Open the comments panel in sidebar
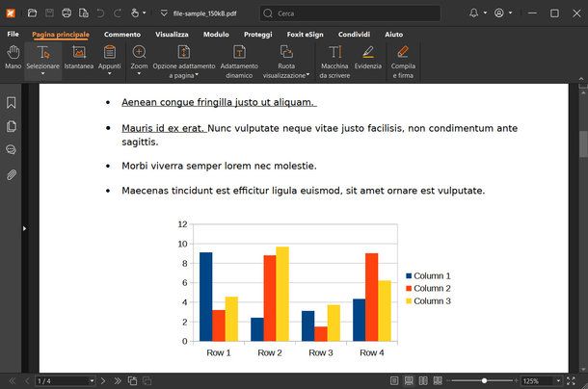Screen dimensions: 588x389 (x=12, y=150)
